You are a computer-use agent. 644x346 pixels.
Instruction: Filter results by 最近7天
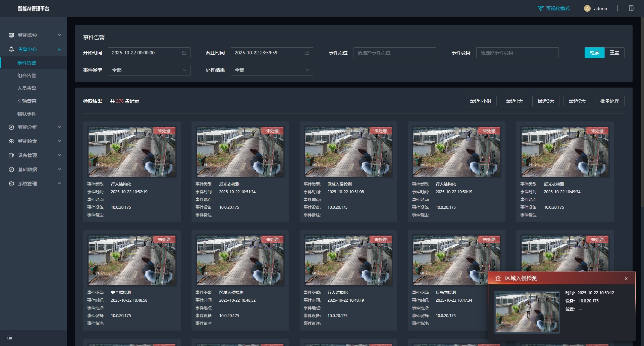[x=577, y=101]
